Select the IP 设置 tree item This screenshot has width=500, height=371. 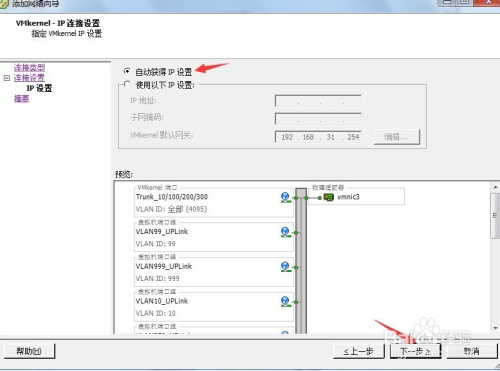[x=39, y=88]
